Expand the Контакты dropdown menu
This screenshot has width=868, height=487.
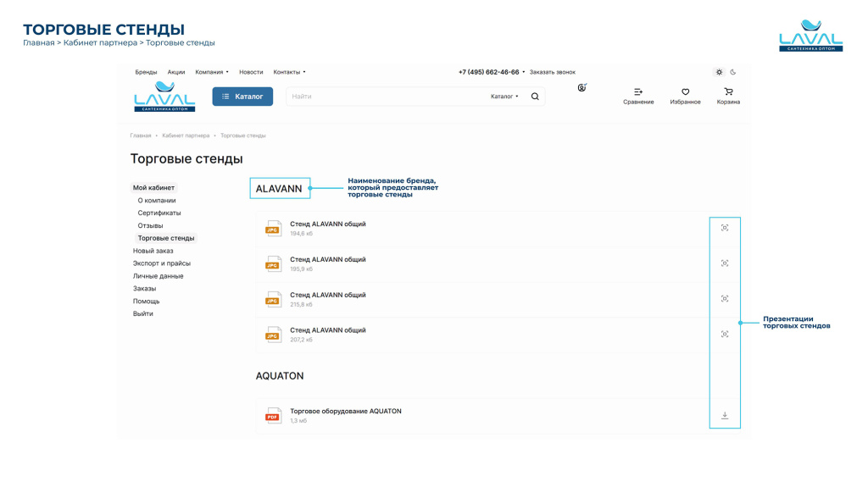[289, 73]
